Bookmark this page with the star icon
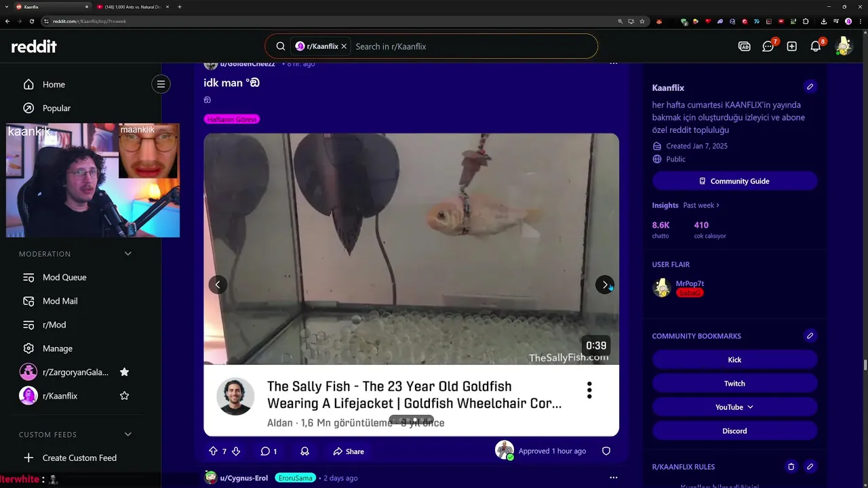Viewport: 868px width, 488px height. click(642, 21)
